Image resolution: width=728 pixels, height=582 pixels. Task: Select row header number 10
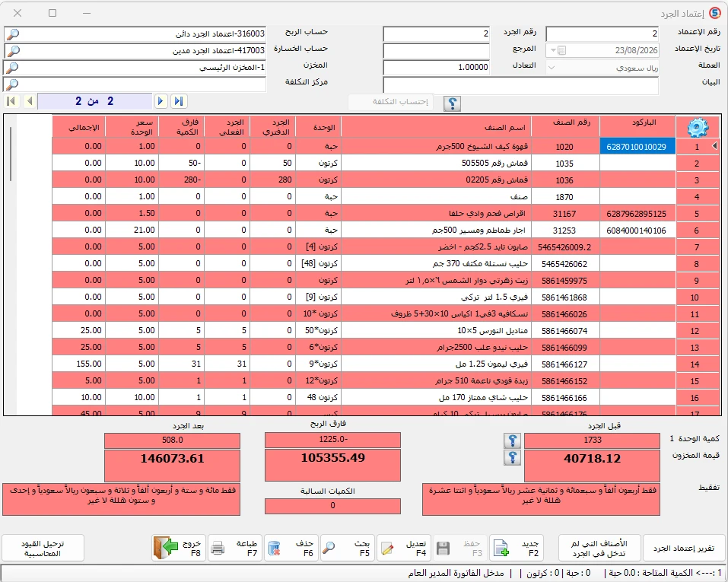pyautogui.click(x=698, y=297)
